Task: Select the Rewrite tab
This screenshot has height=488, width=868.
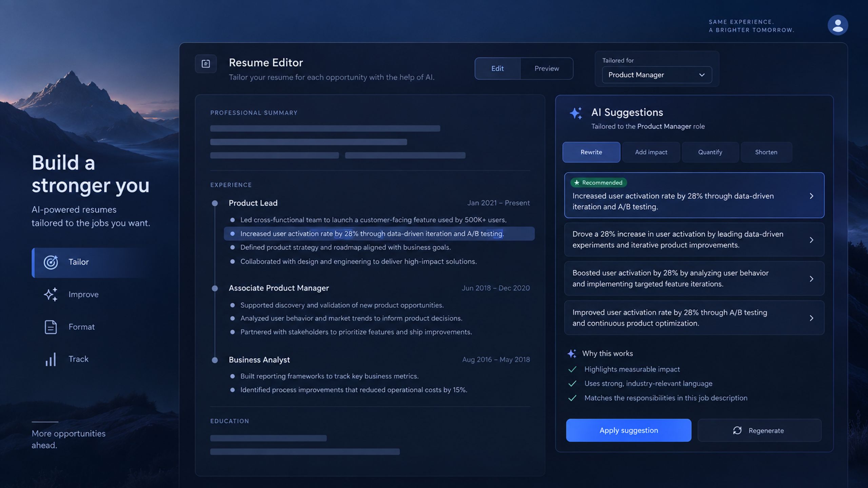Action: click(x=591, y=152)
